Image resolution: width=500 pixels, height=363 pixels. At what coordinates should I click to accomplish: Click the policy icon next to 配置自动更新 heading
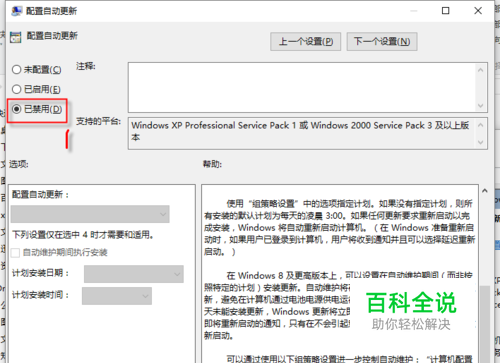click(x=16, y=37)
